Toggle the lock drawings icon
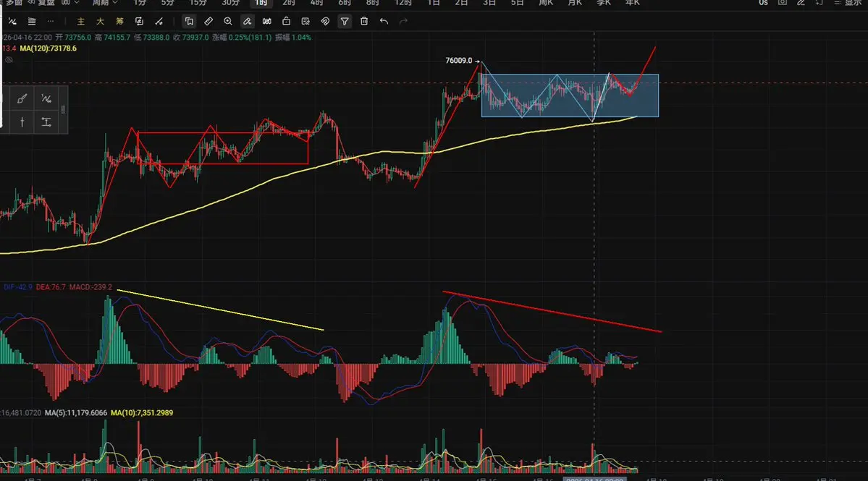 (x=286, y=22)
